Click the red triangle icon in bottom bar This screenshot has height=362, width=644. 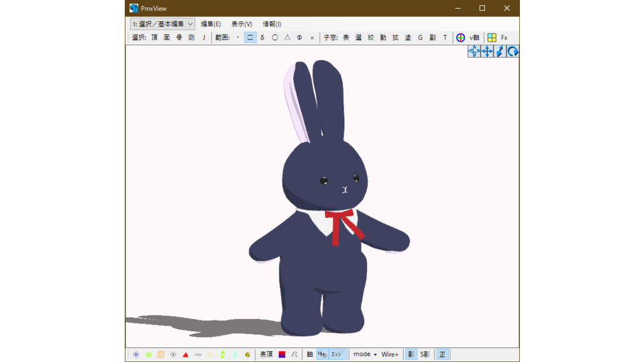coord(186,355)
